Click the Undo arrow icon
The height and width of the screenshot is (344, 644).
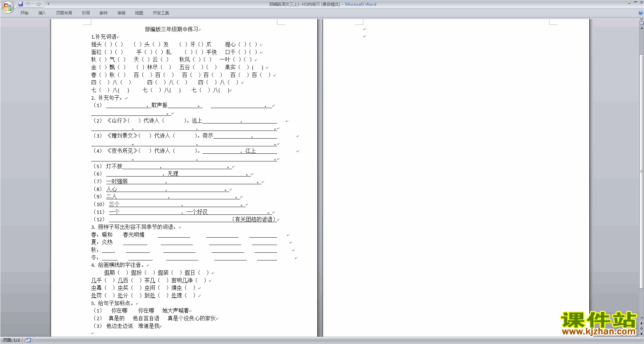pyautogui.click(x=28, y=4)
